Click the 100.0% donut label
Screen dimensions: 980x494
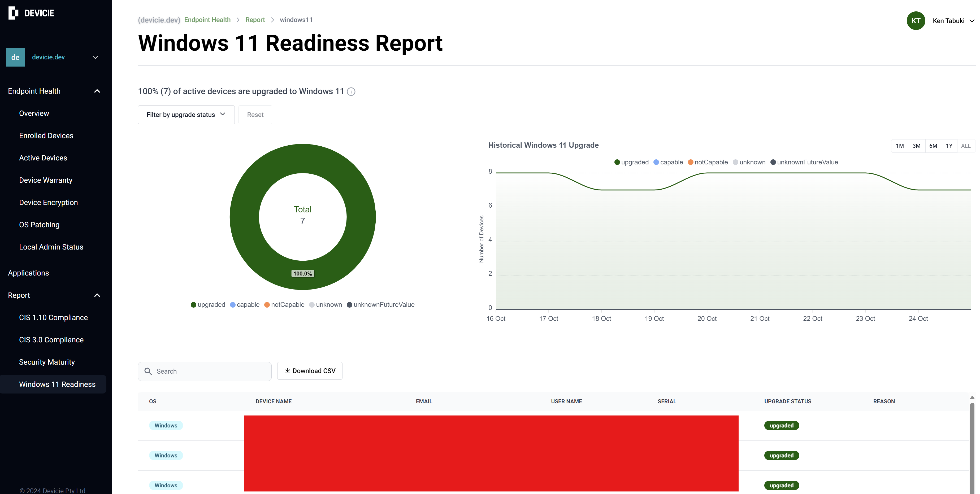click(302, 274)
